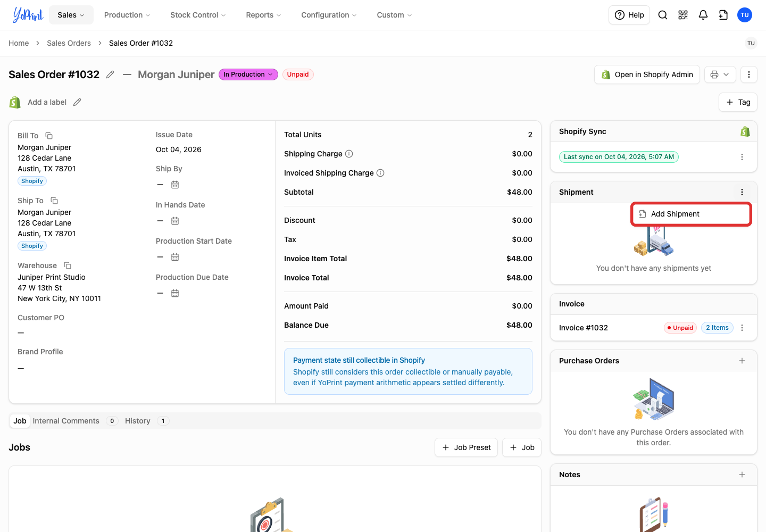The height and width of the screenshot is (532, 766).
Task: Open the TU user avatar menu
Action: [x=745, y=15]
